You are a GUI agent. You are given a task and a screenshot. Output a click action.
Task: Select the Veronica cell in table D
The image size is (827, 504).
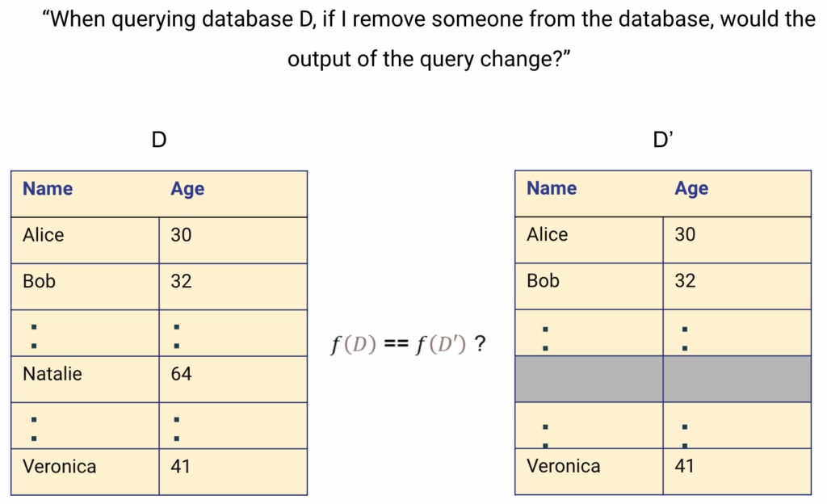[85, 472]
